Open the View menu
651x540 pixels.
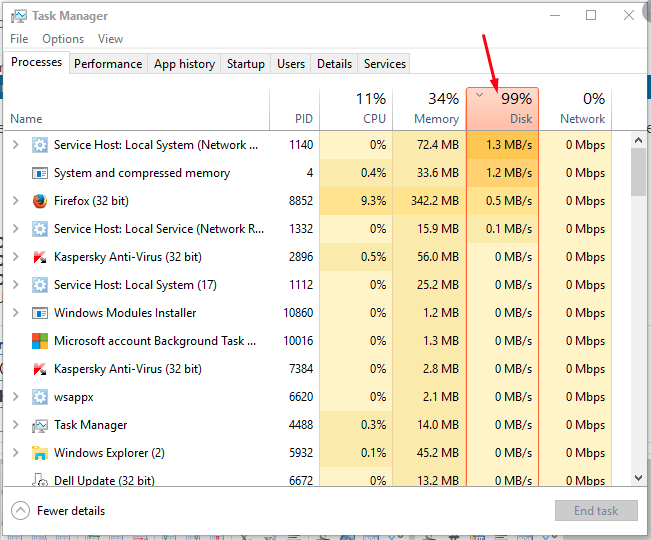[110, 39]
